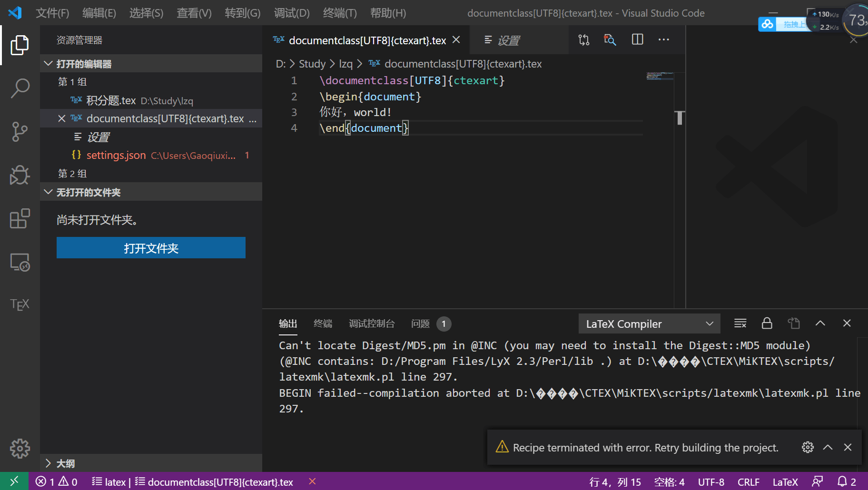Switch to the 调试控制台 panel tab
Viewport: 868px width, 490px height.
pos(372,323)
